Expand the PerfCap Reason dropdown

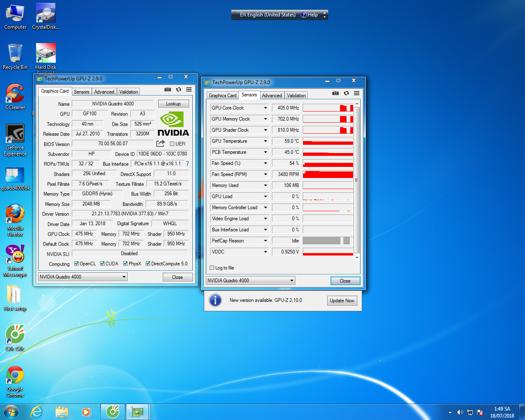coord(265,241)
